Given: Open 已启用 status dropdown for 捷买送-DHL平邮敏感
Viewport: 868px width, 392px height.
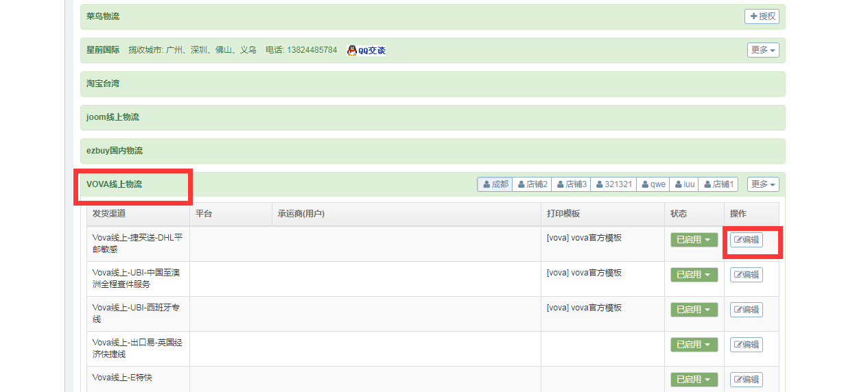Looking at the screenshot, I should point(694,240).
